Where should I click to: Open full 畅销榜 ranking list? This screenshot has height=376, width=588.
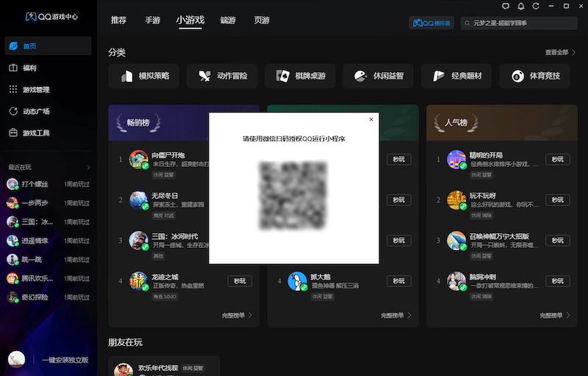237,315
